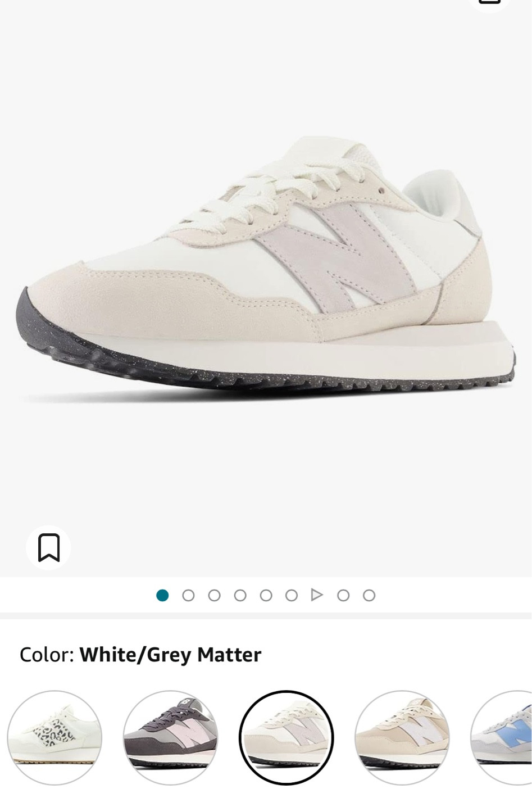Viewport: 532px width, 798px height.
Task: Open the main sneaker product image
Action: coord(266,270)
